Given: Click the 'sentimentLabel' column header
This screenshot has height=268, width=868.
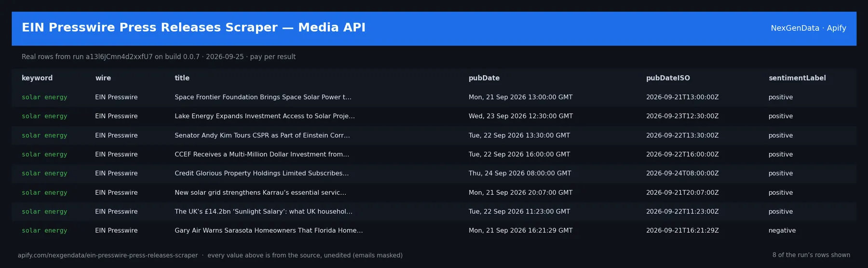Looking at the screenshot, I should (x=797, y=78).
